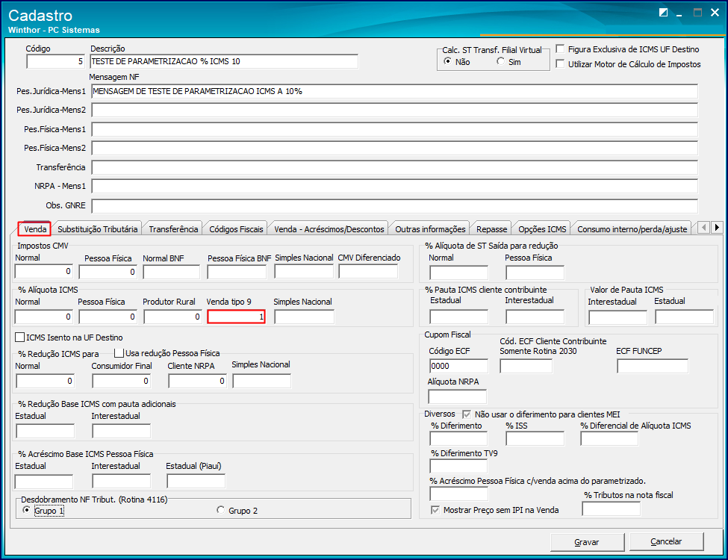This screenshot has width=728, height=560.
Task: Click the Estadual (Piauí) field
Action: coord(196,481)
